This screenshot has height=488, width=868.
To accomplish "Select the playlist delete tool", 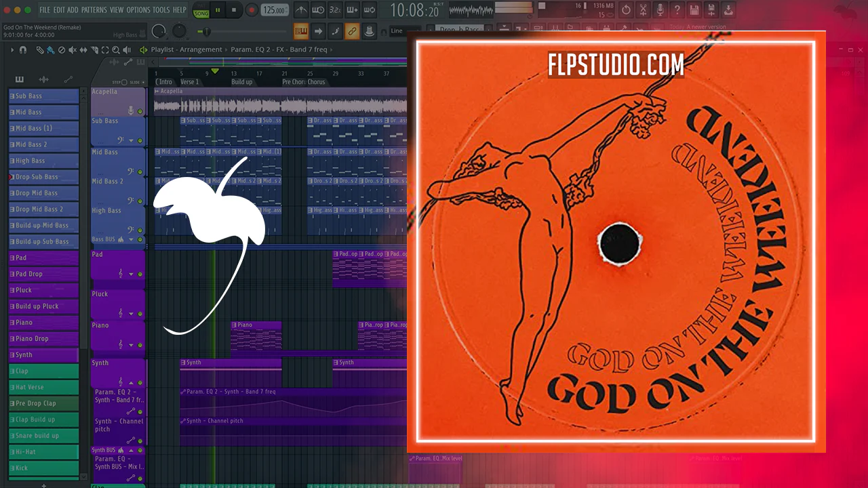I will (62, 50).
